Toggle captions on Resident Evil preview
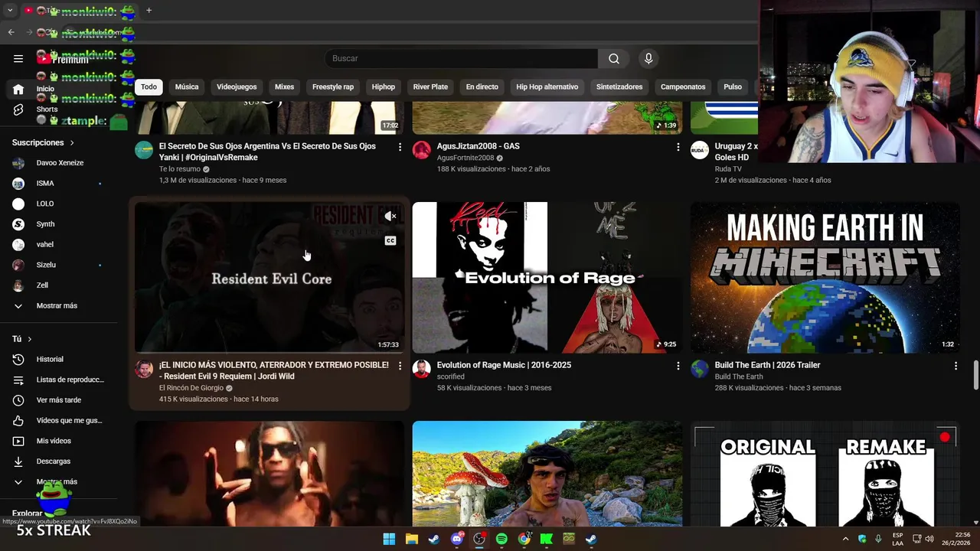Viewport: 980px width, 551px height. [x=390, y=240]
